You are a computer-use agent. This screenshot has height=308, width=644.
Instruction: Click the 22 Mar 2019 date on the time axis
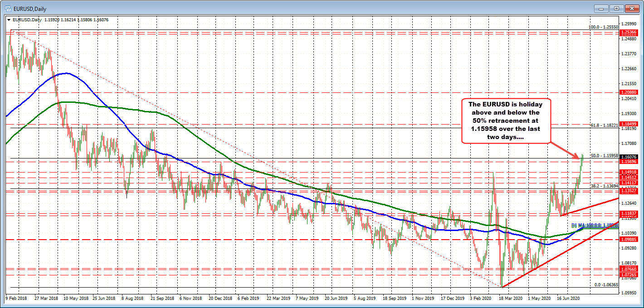[x=278, y=298]
